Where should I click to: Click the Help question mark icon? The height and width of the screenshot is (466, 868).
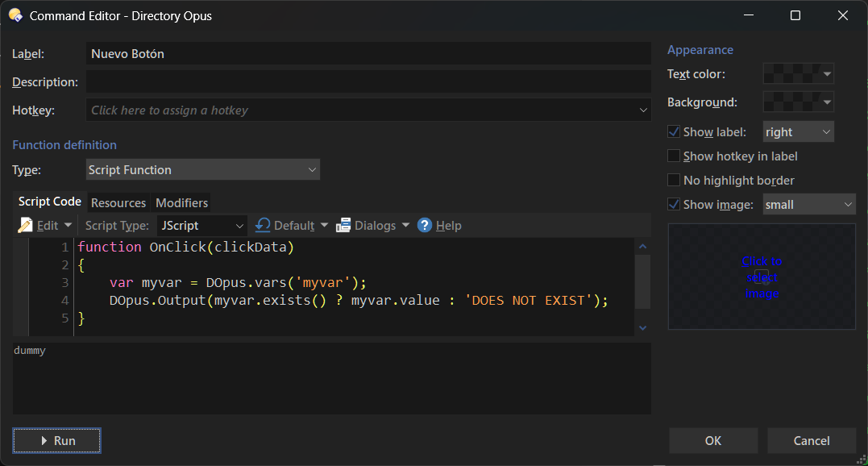(x=425, y=226)
